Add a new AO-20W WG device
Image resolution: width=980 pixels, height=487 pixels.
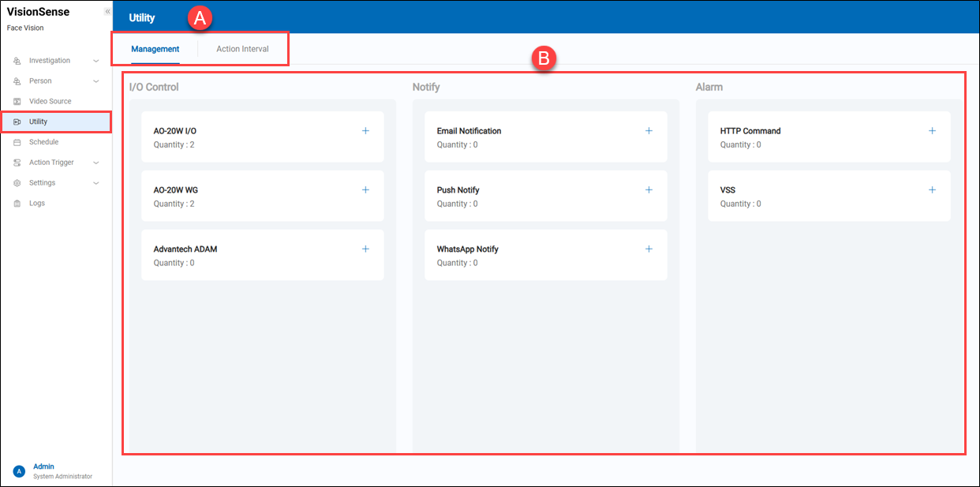pos(365,190)
